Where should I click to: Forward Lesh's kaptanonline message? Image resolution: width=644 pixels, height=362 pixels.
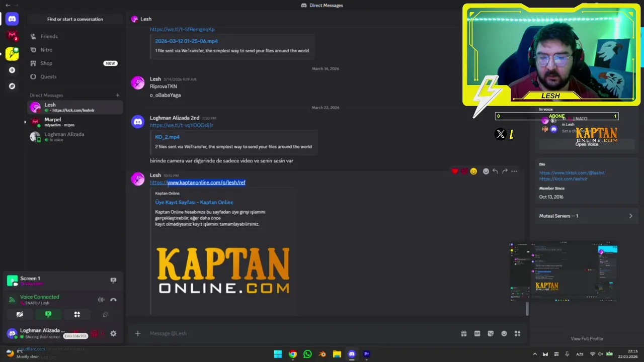click(x=505, y=171)
